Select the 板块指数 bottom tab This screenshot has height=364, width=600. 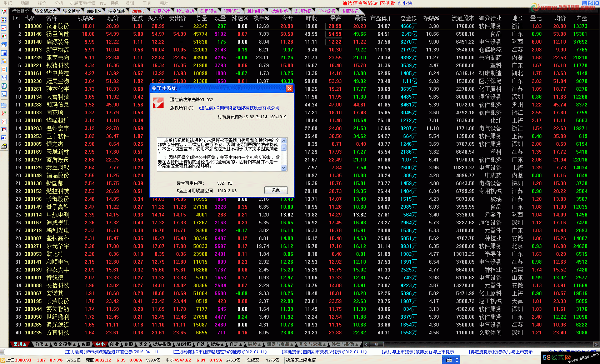(162, 344)
